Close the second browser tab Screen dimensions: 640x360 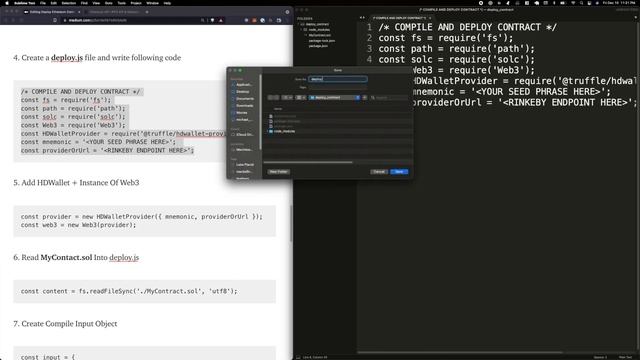(x=147, y=12)
